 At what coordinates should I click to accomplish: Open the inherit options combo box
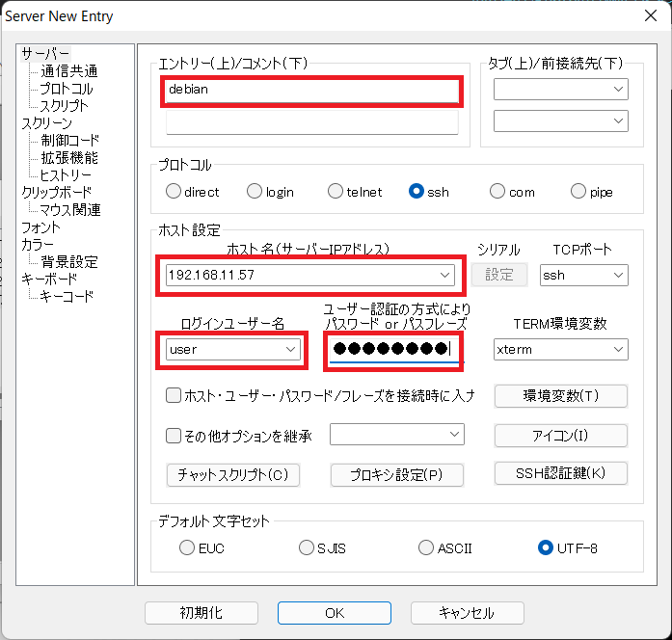(397, 435)
